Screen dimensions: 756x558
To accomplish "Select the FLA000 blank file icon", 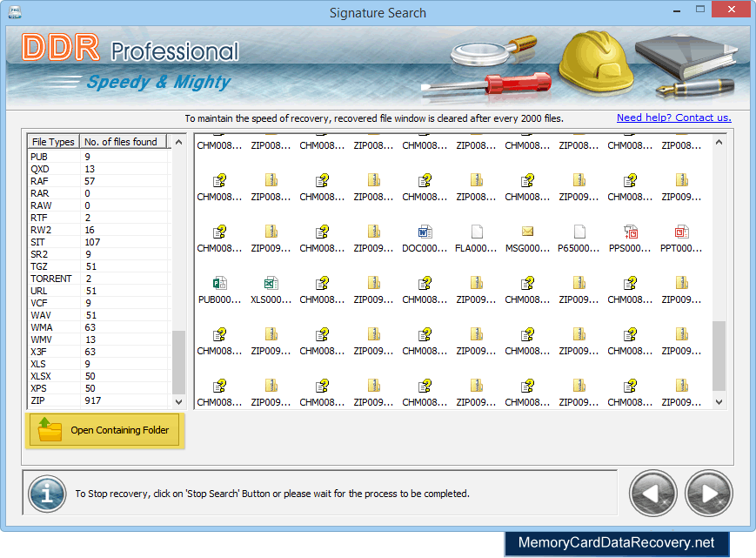I will pos(477,232).
